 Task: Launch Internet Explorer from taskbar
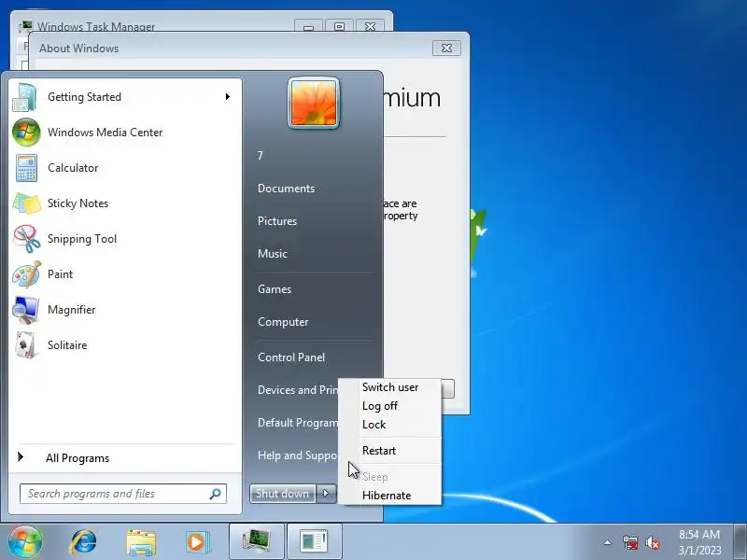tap(83, 542)
